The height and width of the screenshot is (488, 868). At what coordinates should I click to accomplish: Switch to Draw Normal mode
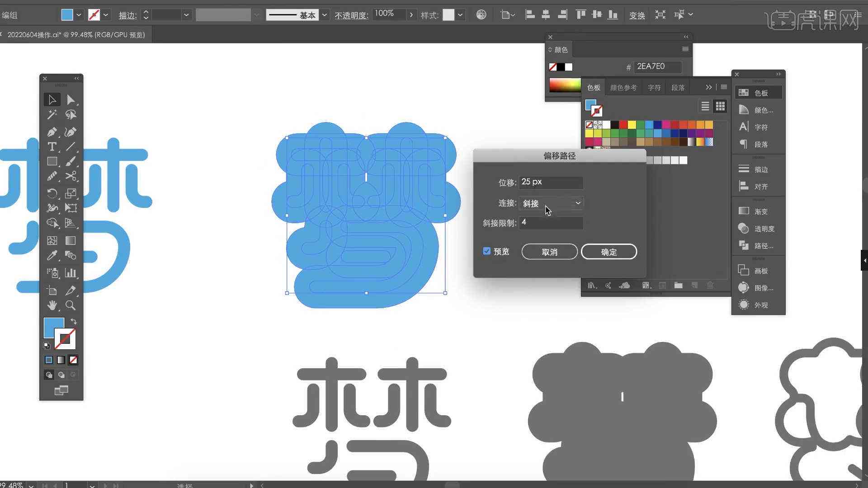point(49,375)
